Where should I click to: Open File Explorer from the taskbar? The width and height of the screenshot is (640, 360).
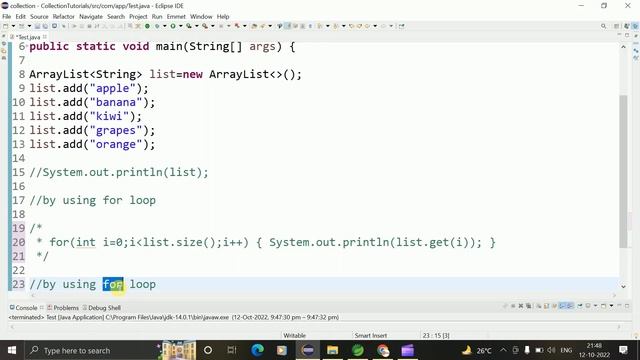point(333,350)
